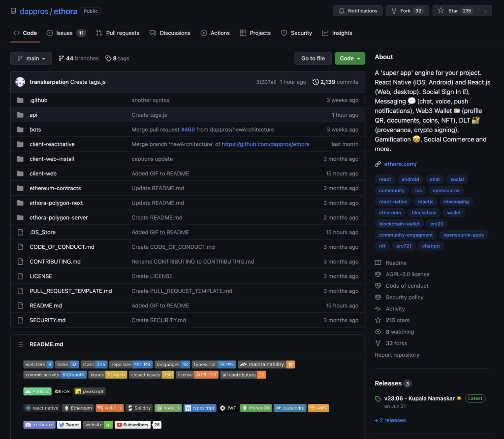The width and height of the screenshot is (504, 439).
Task: Open the CONTRIBUTING.md file
Action: tap(55, 262)
